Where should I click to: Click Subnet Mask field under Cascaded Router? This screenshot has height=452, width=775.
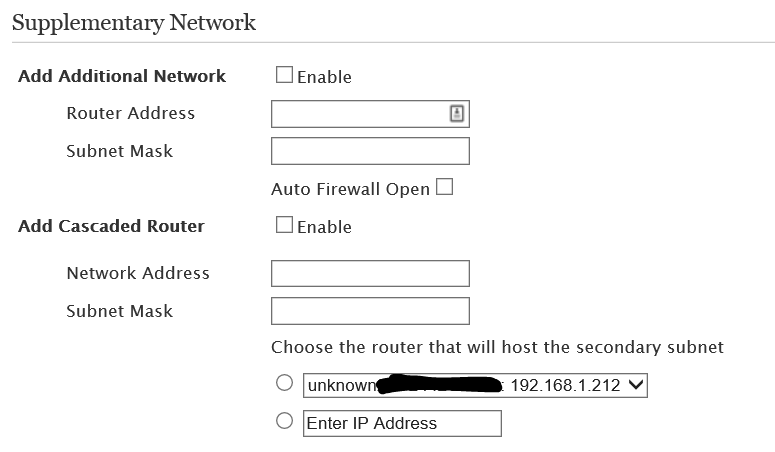(370, 311)
